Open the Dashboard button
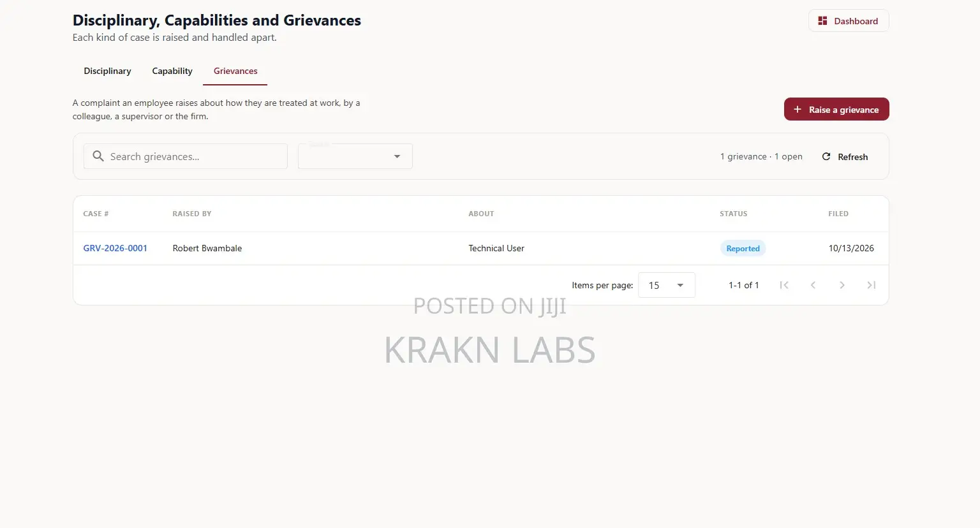980x528 pixels. click(849, 21)
